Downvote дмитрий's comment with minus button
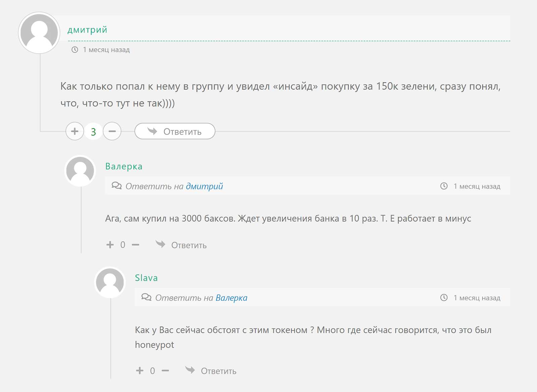537x392 pixels. click(112, 131)
